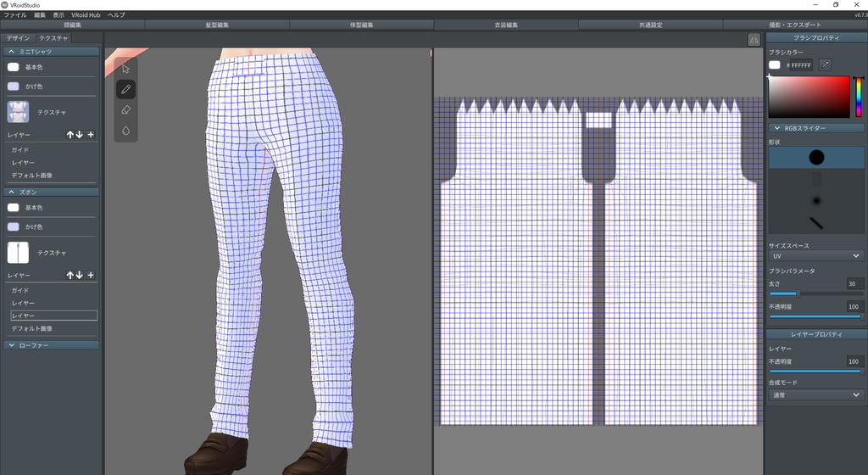The height and width of the screenshot is (475, 868).
Task: Pick color with the eyedropper icon
Action: [x=825, y=64]
